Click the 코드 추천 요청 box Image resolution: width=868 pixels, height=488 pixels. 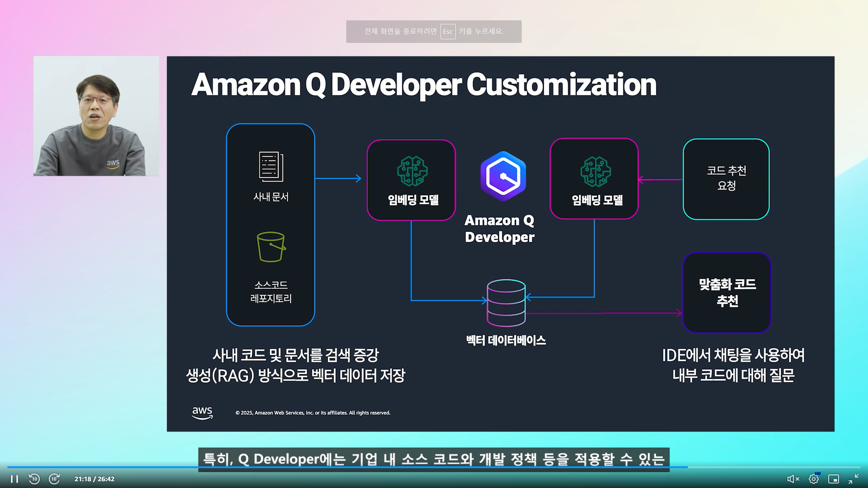coord(726,179)
